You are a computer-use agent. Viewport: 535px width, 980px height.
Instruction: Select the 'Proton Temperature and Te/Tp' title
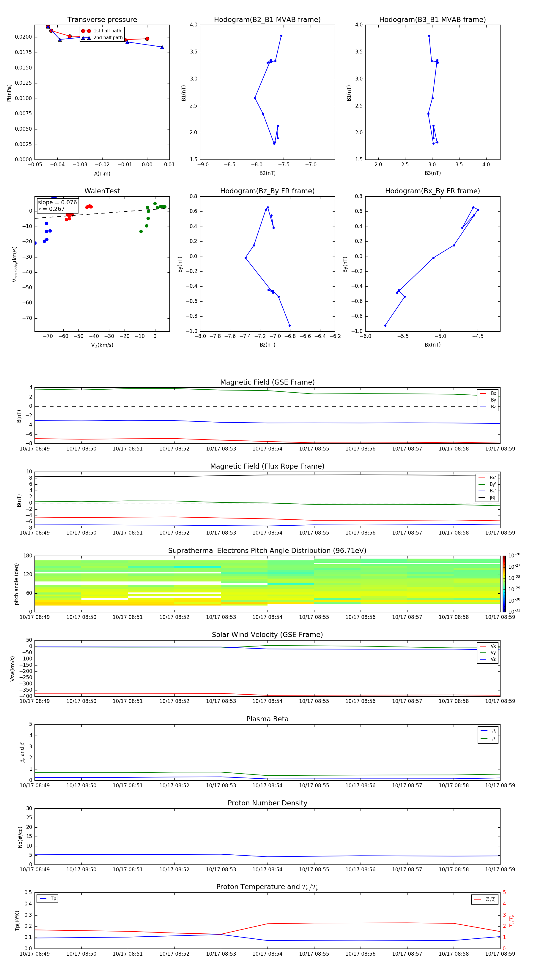(x=267, y=887)
